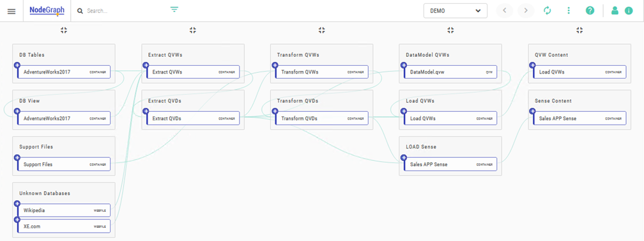Collapse the column above Extract QVWs
The height and width of the screenshot is (241, 644).
click(193, 30)
